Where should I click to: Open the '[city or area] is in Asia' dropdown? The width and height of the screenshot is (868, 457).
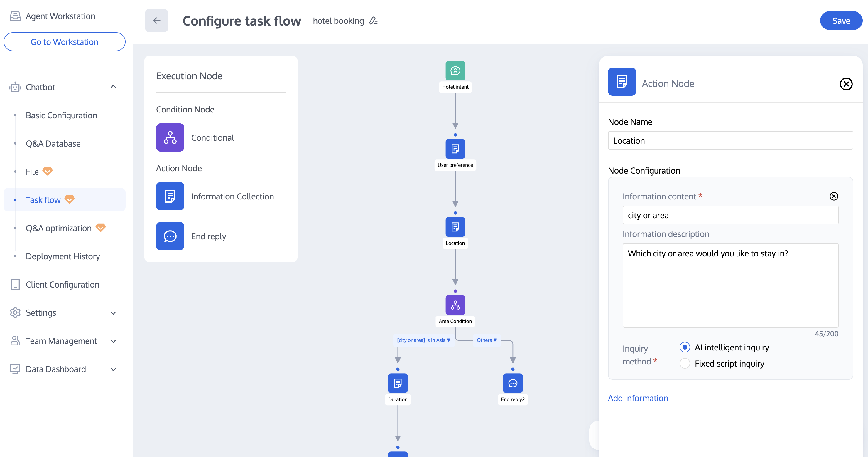(423, 340)
